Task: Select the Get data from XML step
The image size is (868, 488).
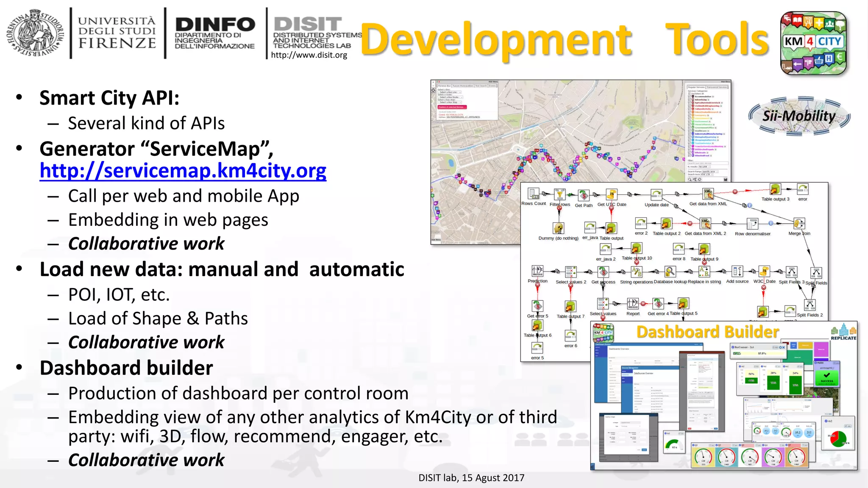Action: coord(708,194)
